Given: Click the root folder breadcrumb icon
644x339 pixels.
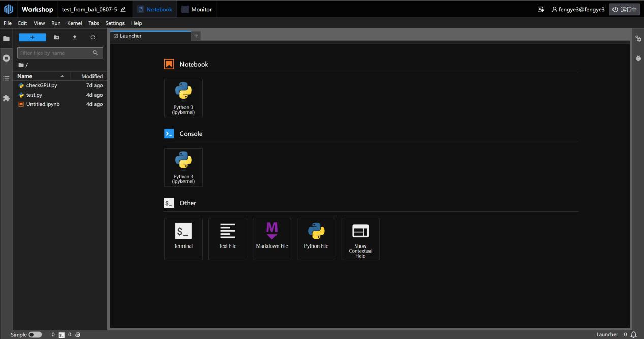Looking at the screenshot, I should pyautogui.click(x=21, y=65).
